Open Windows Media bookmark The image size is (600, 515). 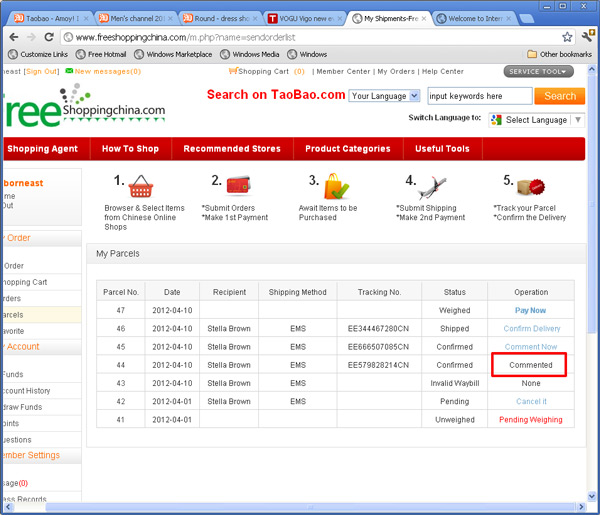pyautogui.click(x=249, y=54)
